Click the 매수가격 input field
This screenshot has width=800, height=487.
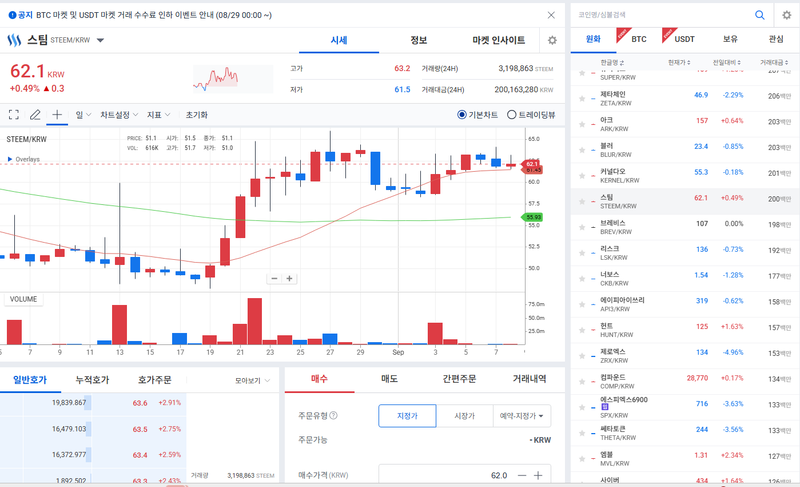coord(444,475)
